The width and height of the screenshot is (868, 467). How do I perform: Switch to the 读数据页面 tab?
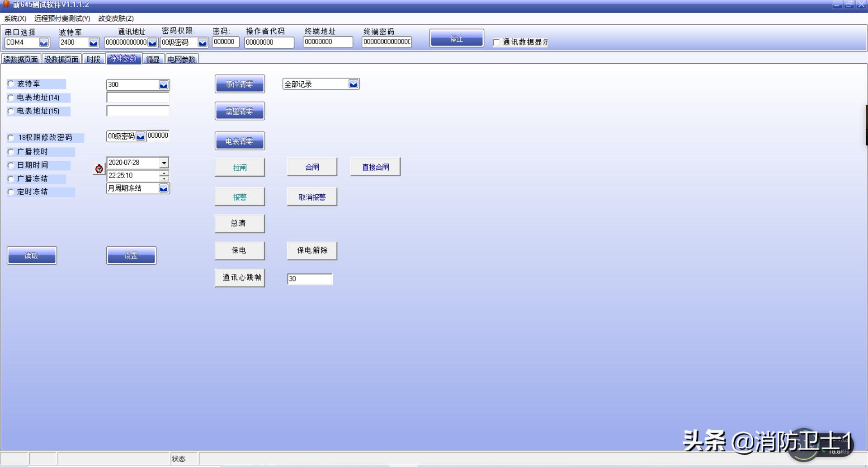click(21, 59)
